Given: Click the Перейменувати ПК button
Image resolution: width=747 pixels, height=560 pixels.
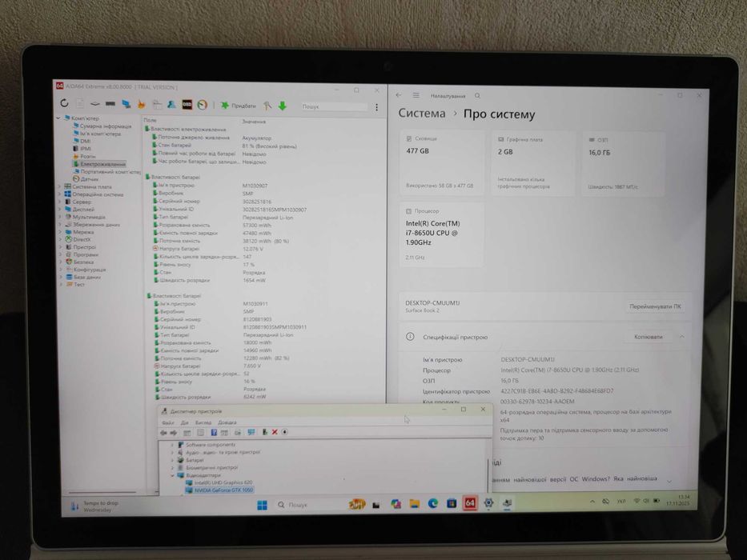Looking at the screenshot, I should (x=655, y=306).
